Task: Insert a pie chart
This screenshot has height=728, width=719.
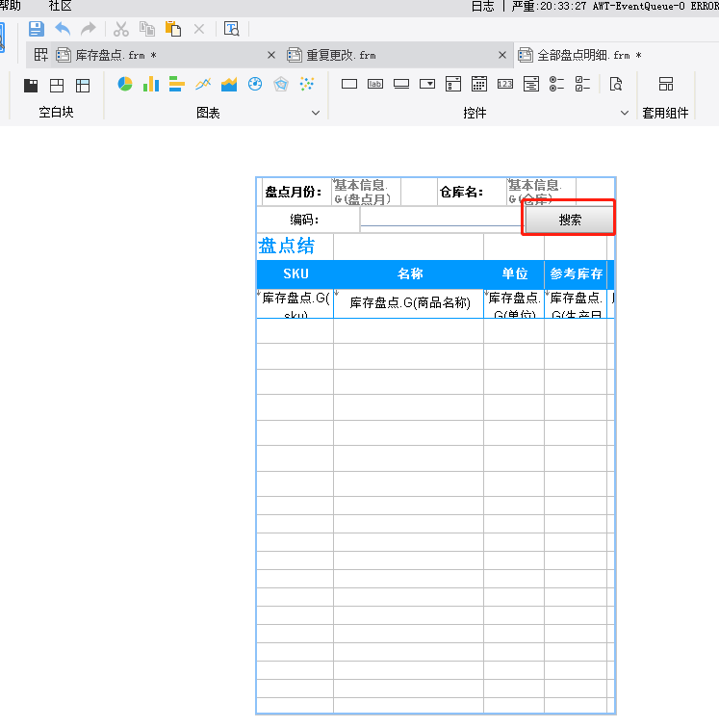Action: [x=125, y=85]
